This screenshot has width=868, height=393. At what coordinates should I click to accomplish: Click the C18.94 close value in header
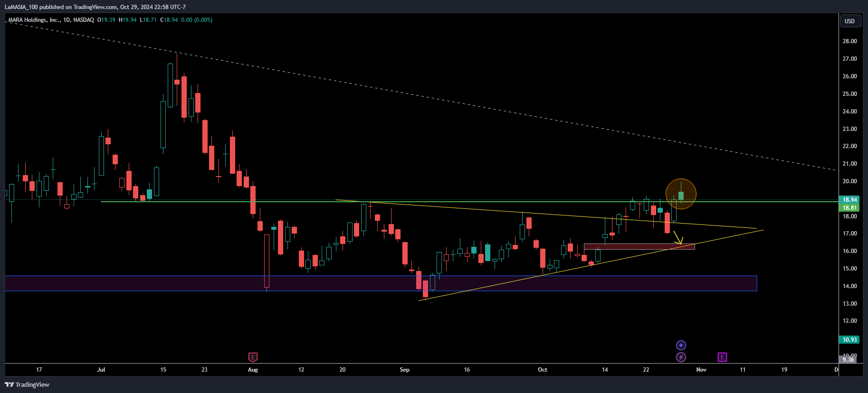point(169,20)
